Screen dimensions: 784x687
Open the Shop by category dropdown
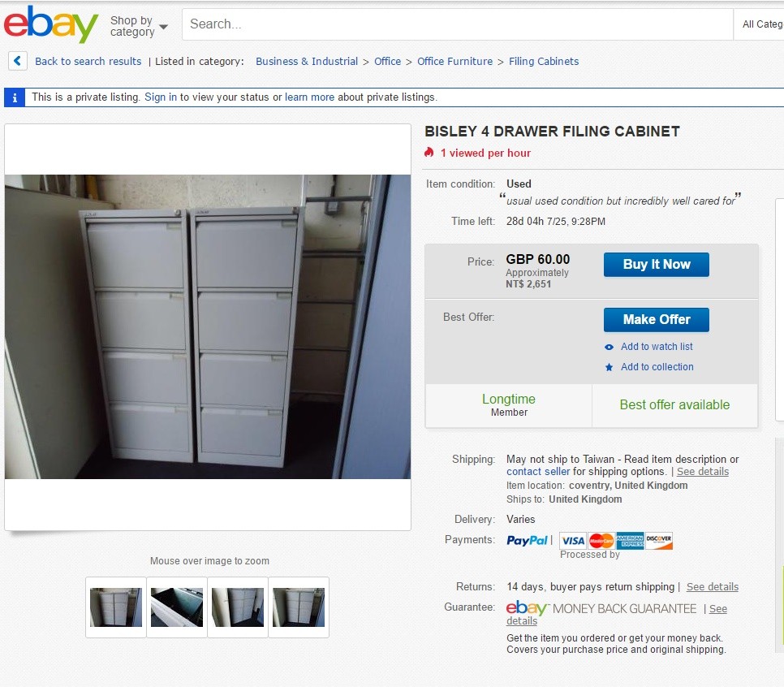[x=139, y=26]
